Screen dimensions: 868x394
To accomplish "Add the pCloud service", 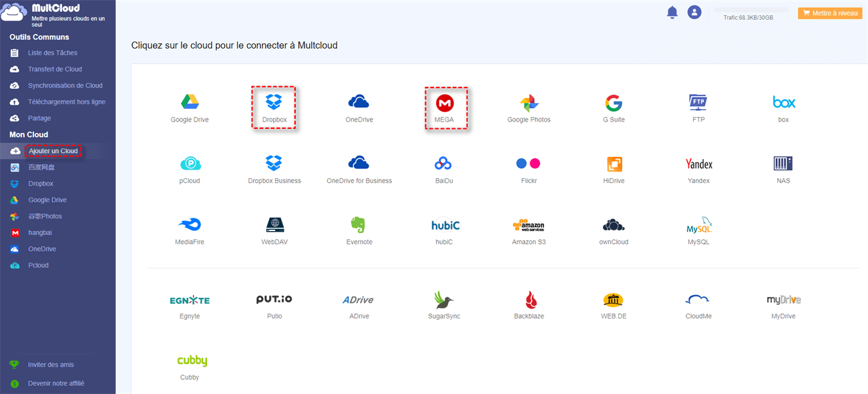I will pyautogui.click(x=190, y=164).
